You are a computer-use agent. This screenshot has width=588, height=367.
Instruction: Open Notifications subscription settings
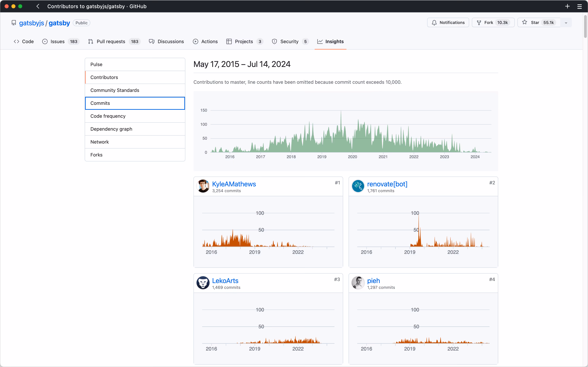click(x=448, y=23)
